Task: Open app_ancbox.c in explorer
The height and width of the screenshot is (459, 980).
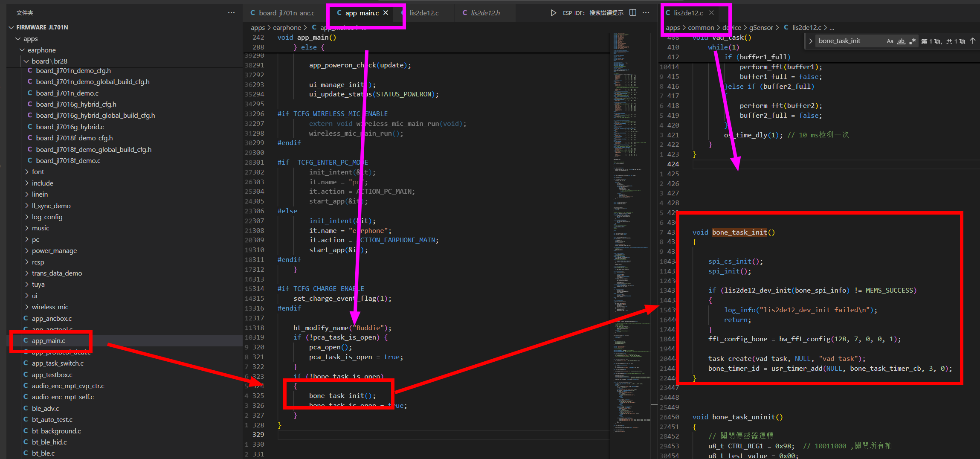Action: coord(52,319)
